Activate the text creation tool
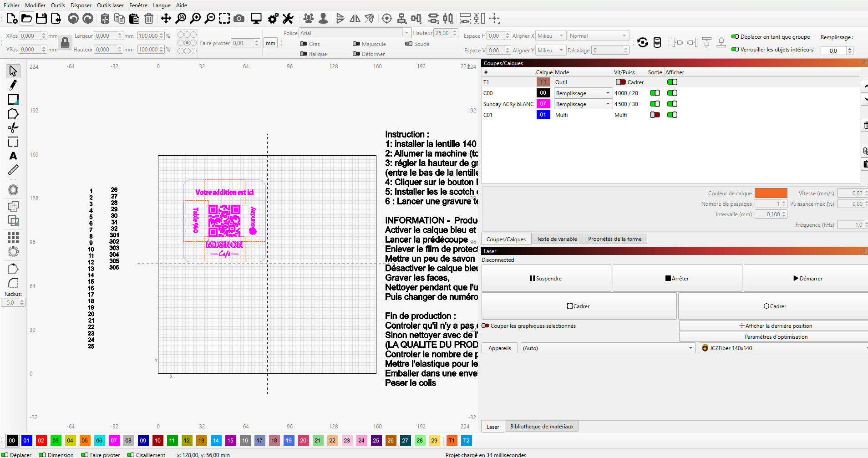Image resolution: width=868 pixels, height=458 pixels. [x=13, y=156]
